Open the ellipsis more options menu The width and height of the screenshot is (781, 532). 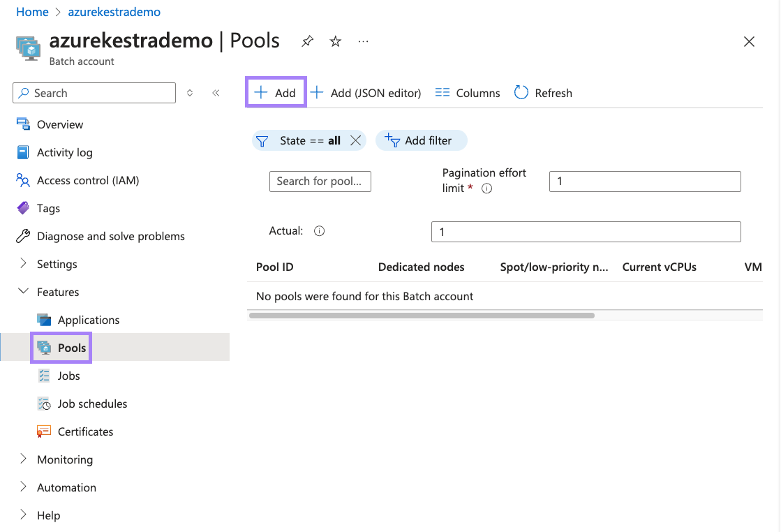tap(363, 41)
